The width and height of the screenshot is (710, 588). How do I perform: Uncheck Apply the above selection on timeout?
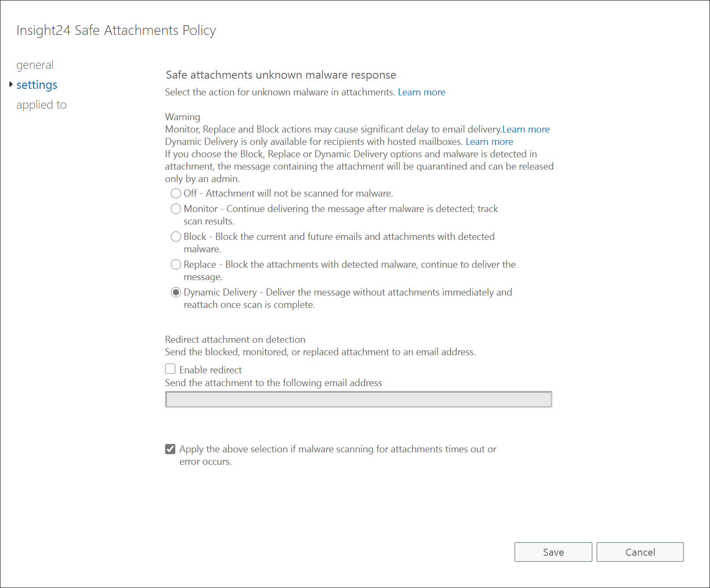click(x=170, y=449)
